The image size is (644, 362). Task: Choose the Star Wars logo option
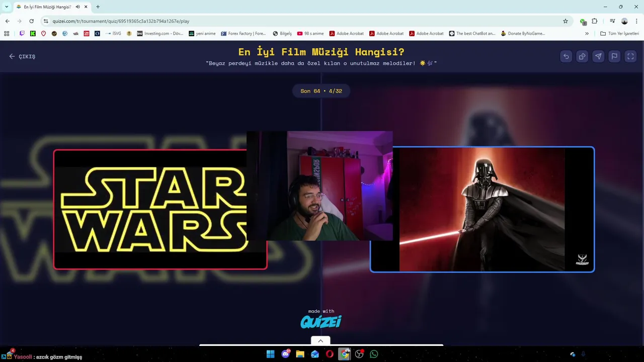click(x=160, y=209)
